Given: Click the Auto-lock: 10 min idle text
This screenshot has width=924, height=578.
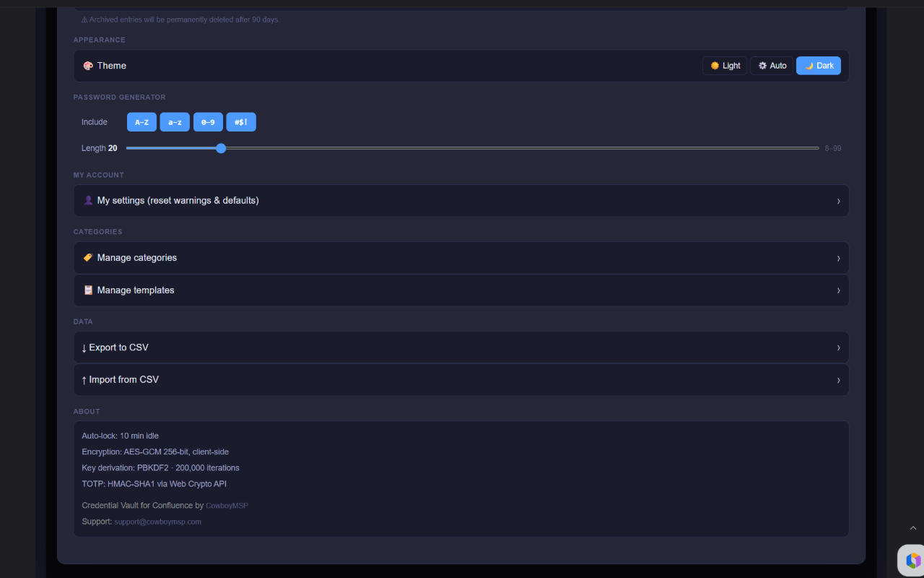Looking at the screenshot, I should 120,436.
